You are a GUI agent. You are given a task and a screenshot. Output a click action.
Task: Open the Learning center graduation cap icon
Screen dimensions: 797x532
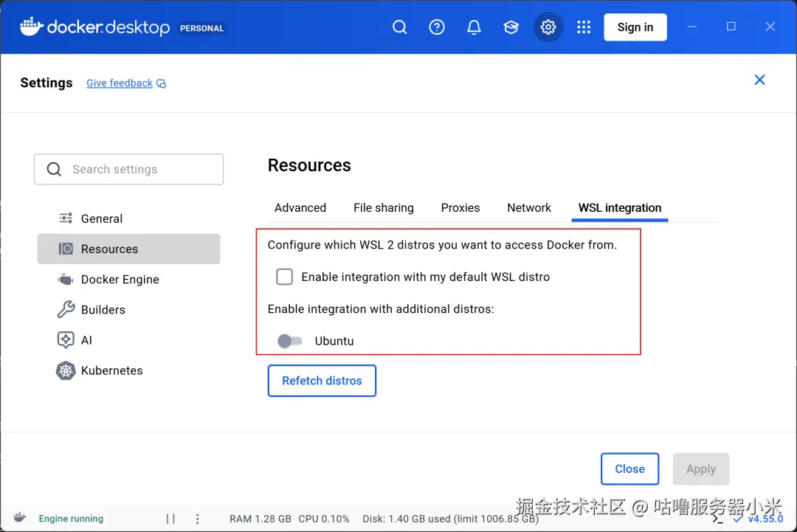[511, 27]
